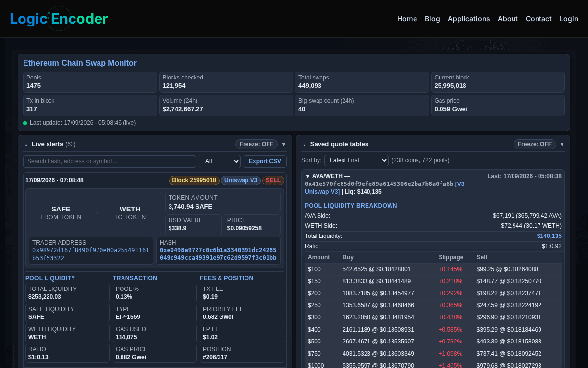This screenshot has height=368, width=588.
Task: Open the Home page
Action: click(x=407, y=19)
